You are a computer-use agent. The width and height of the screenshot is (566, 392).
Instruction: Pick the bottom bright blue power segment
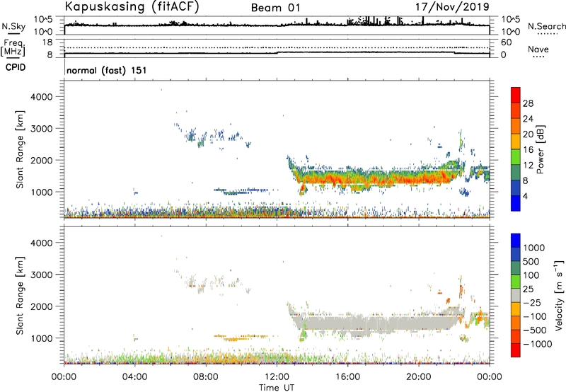click(x=516, y=203)
